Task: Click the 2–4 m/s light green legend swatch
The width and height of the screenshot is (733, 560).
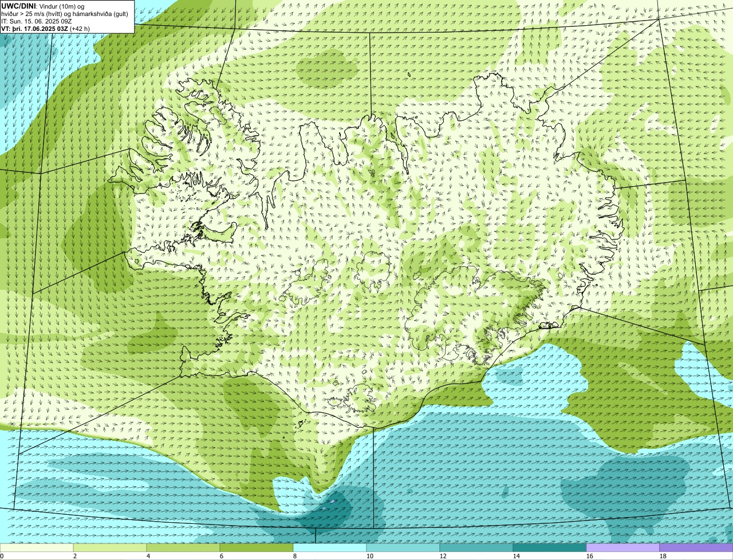Action: (x=110, y=547)
